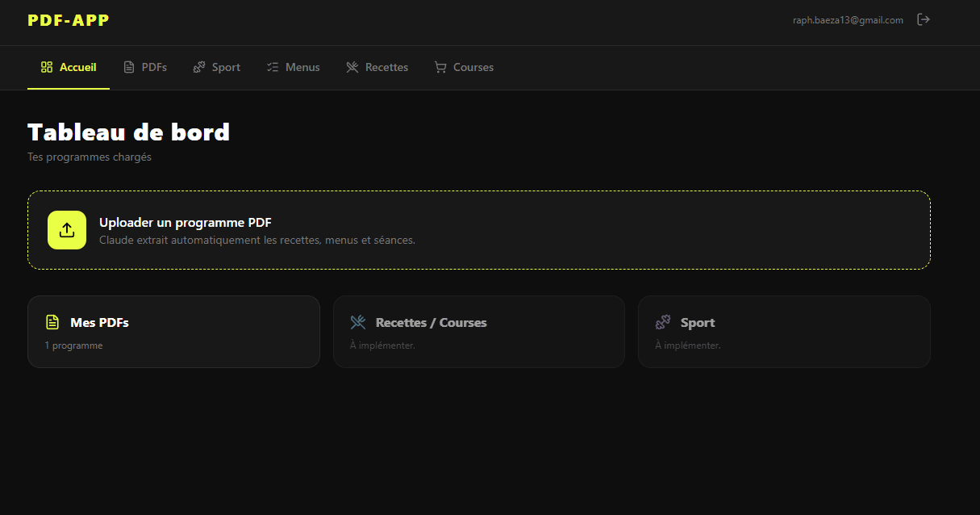Click "À implémenter." under Recettes / Courses
This screenshot has height=515, width=980.
(x=382, y=345)
